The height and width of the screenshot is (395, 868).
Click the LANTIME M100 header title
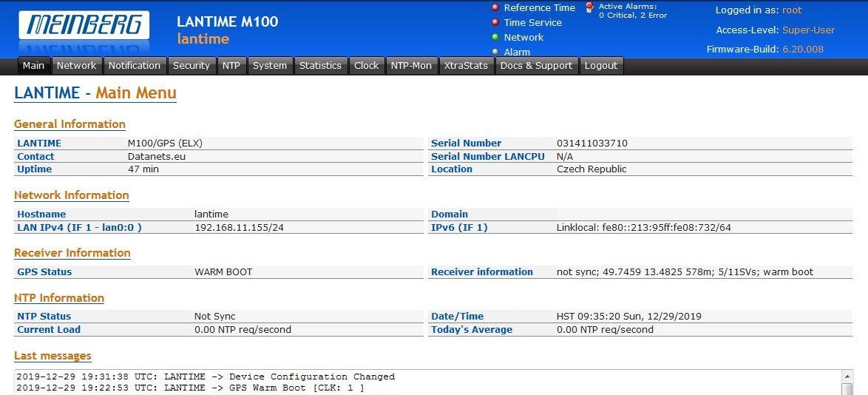pyautogui.click(x=228, y=21)
